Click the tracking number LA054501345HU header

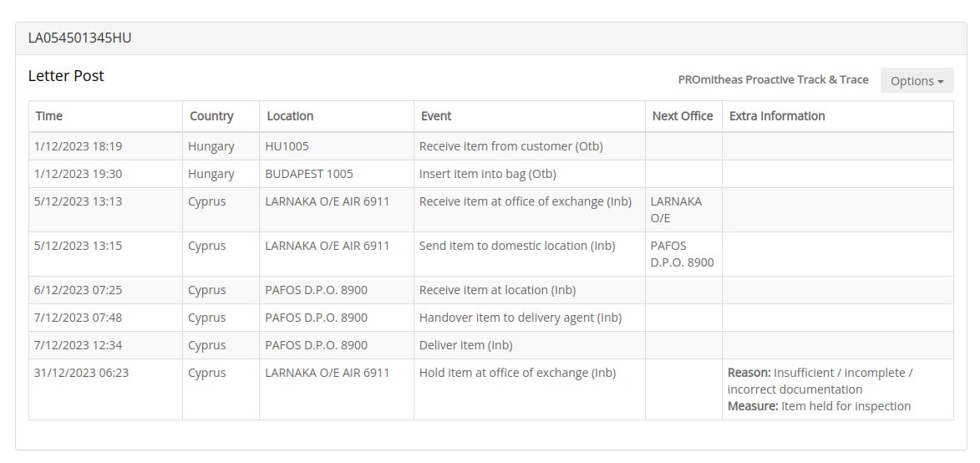tap(80, 38)
